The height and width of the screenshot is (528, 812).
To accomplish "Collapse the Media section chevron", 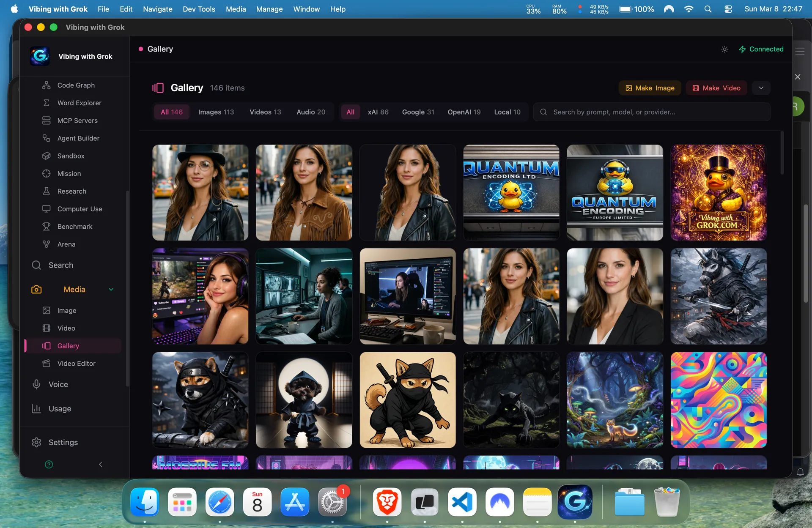I will click(x=111, y=289).
